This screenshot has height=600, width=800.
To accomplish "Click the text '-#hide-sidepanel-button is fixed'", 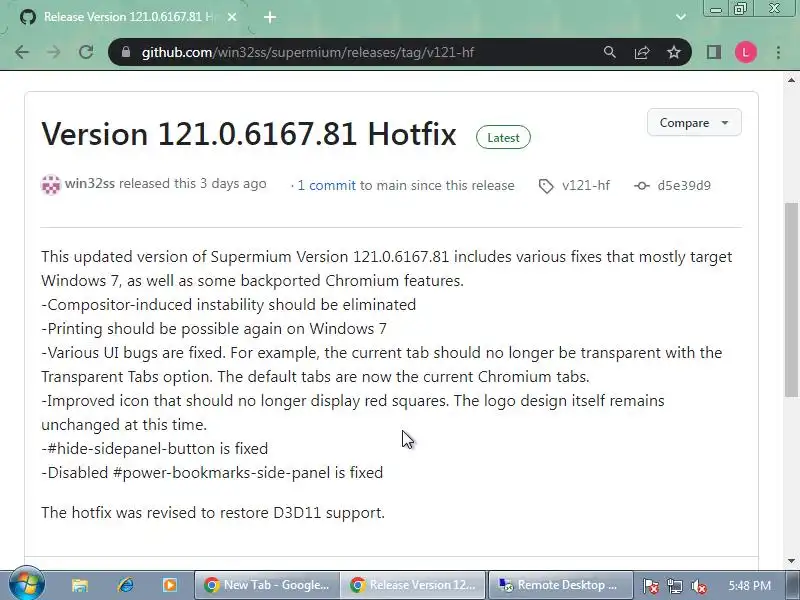I will pyautogui.click(x=155, y=448).
